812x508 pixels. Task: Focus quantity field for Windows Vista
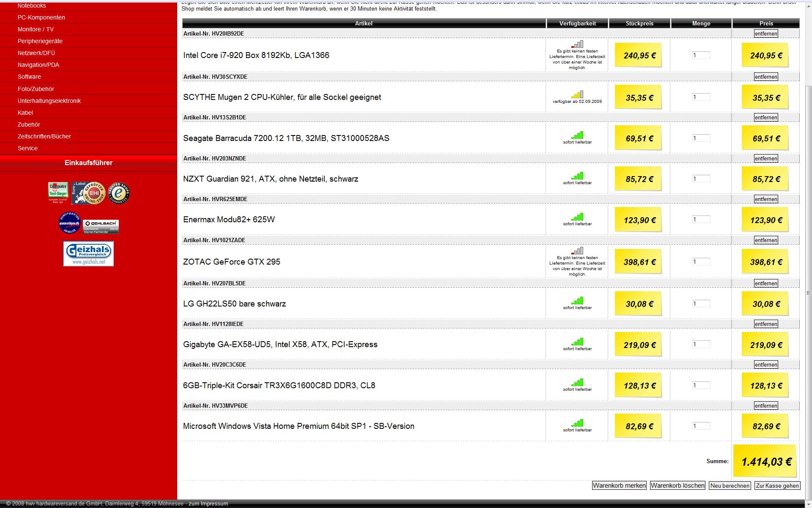click(701, 426)
